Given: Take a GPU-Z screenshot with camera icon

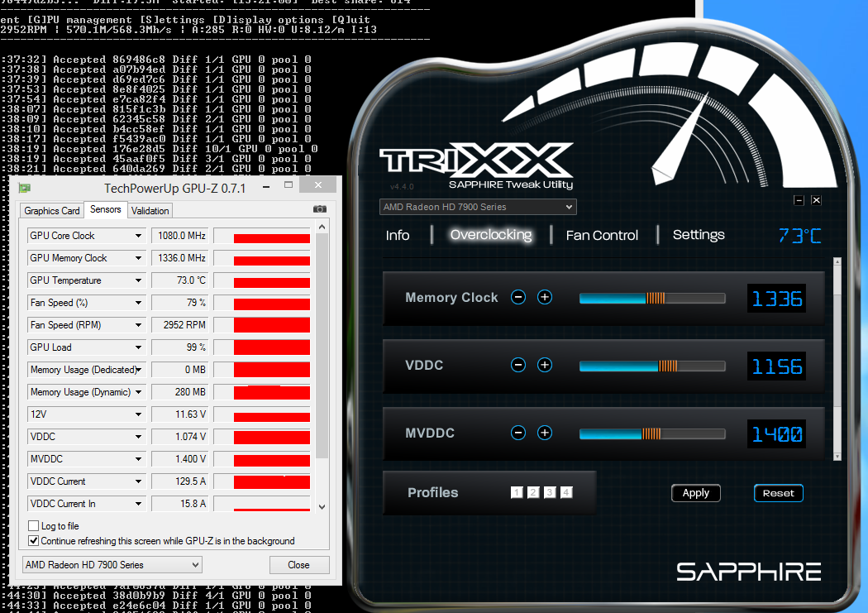Looking at the screenshot, I should click(x=320, y=209).
